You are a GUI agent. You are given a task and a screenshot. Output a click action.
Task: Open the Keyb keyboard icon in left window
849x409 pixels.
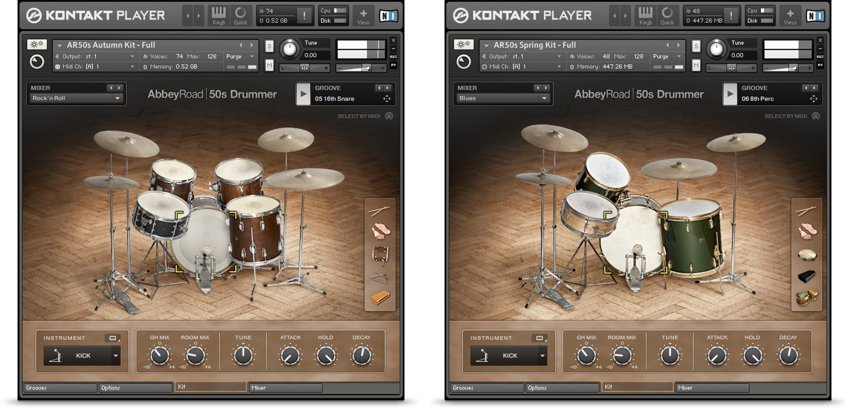(217, 14)
